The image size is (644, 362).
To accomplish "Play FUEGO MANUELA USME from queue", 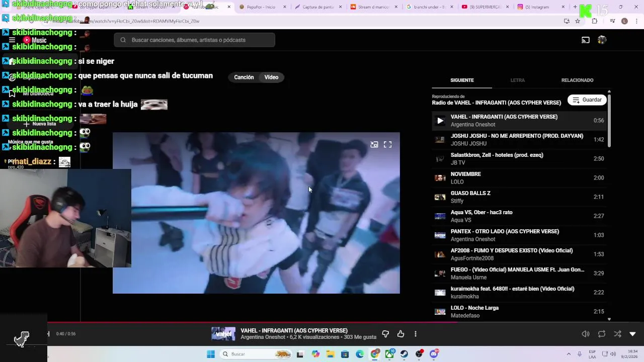I will [519, 274].
